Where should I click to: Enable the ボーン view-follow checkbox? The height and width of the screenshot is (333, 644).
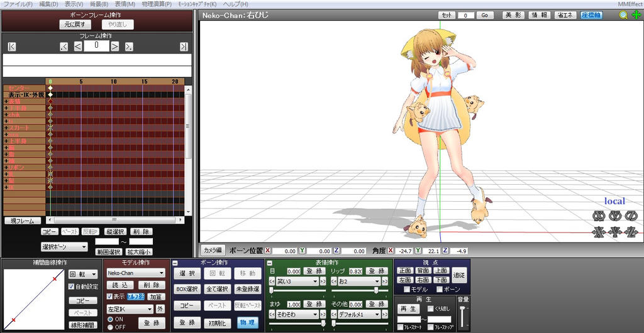click(x=440, y=290)
